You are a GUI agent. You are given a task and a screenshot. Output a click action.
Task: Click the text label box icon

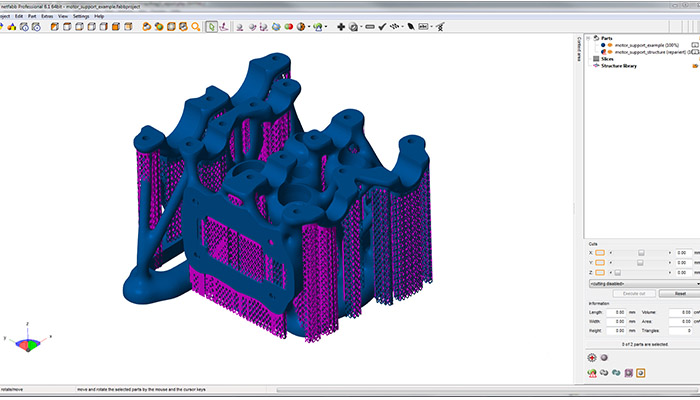(423, 27)
